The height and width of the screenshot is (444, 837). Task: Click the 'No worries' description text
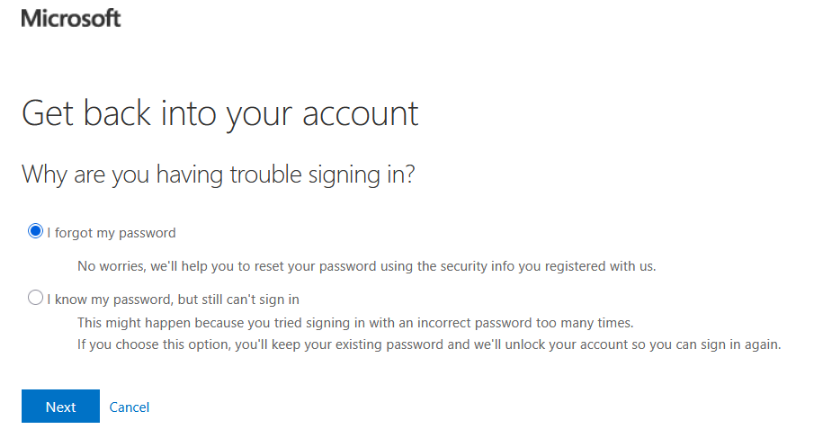pos(366,266)
